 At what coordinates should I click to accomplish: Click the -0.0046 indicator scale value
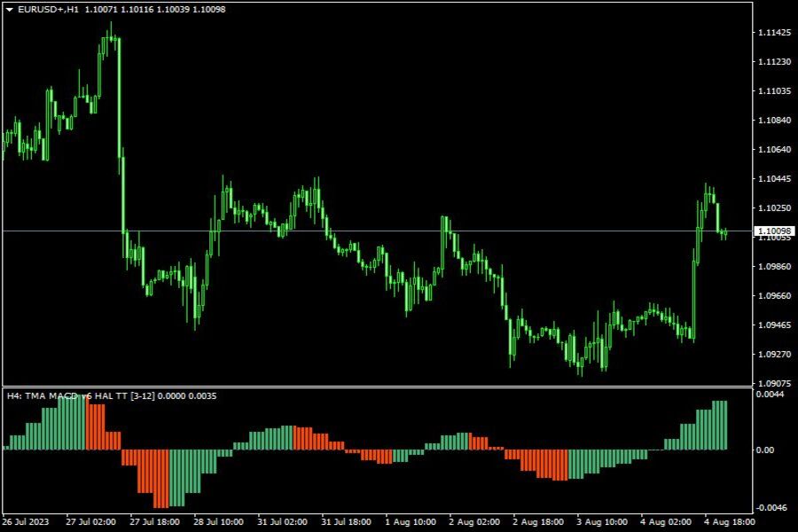768,507
